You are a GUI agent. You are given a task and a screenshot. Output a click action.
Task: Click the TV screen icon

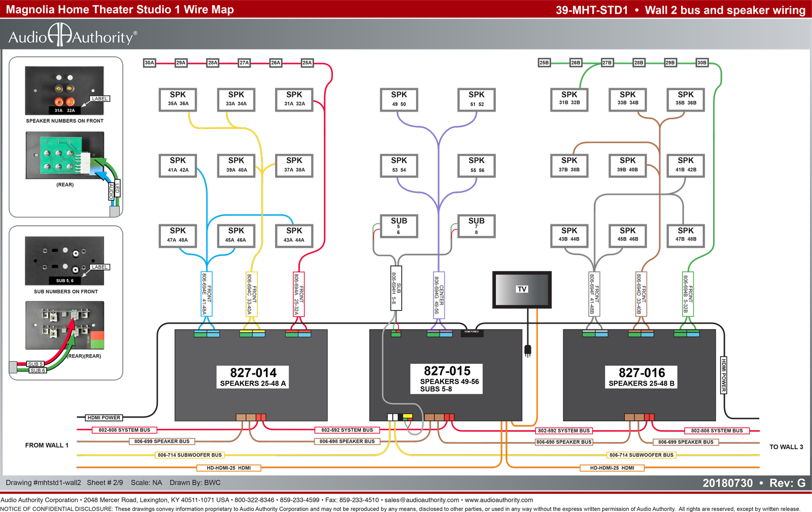(522, 290)
